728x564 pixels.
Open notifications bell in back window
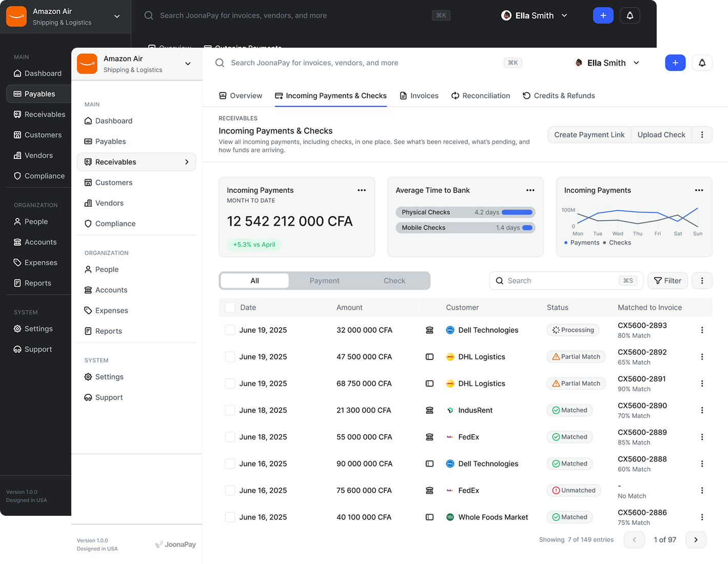(x=629, y=15)
